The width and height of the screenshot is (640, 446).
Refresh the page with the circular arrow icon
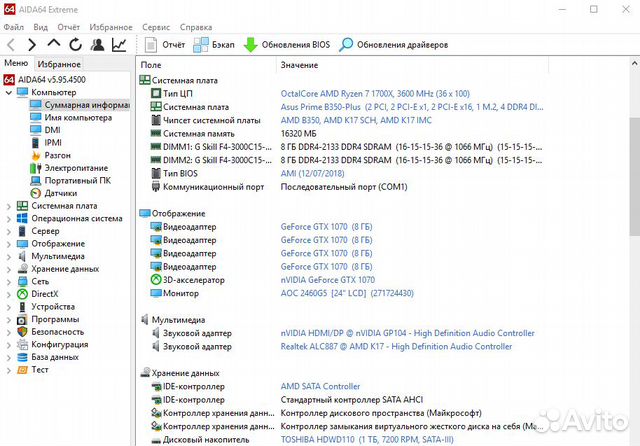coord(76,44)
